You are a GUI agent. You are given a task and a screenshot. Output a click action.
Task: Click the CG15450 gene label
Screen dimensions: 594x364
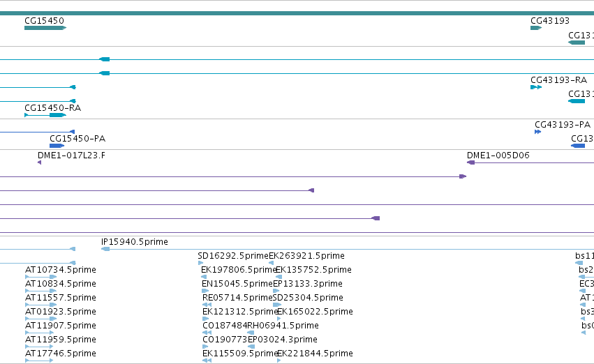[44, 21]
